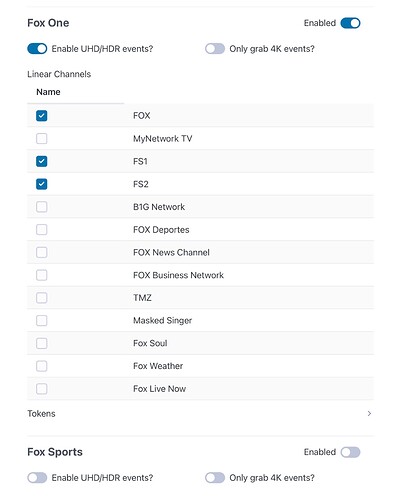This screenshot has width=395, height=500.
Task: Select the Fox Soul name
Action: point(150,343)
